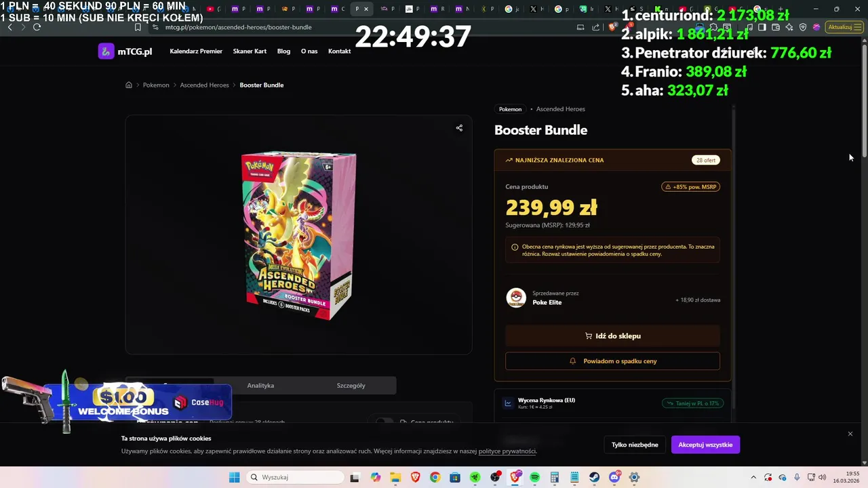Bookmark this page with the bookmark icon

(138, 27)
